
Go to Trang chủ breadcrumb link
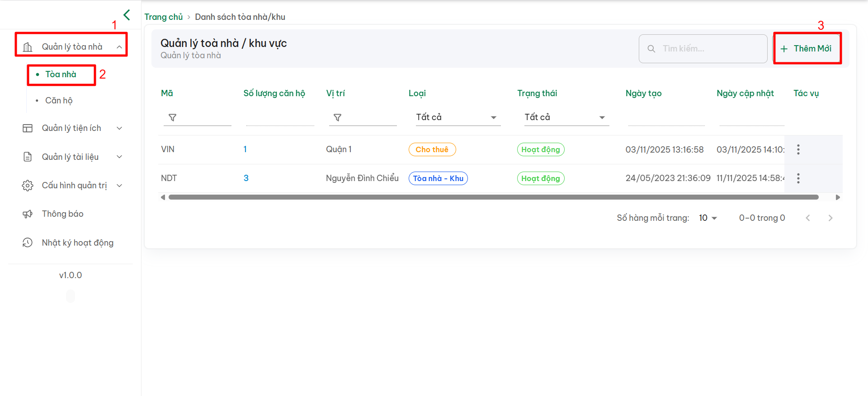click(x=163, y=17)
